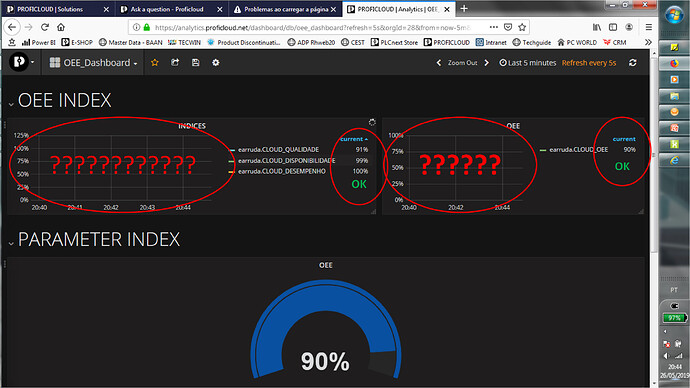Save page to Pocket
This screenshot has width=690, height=388.
(508, 27)
